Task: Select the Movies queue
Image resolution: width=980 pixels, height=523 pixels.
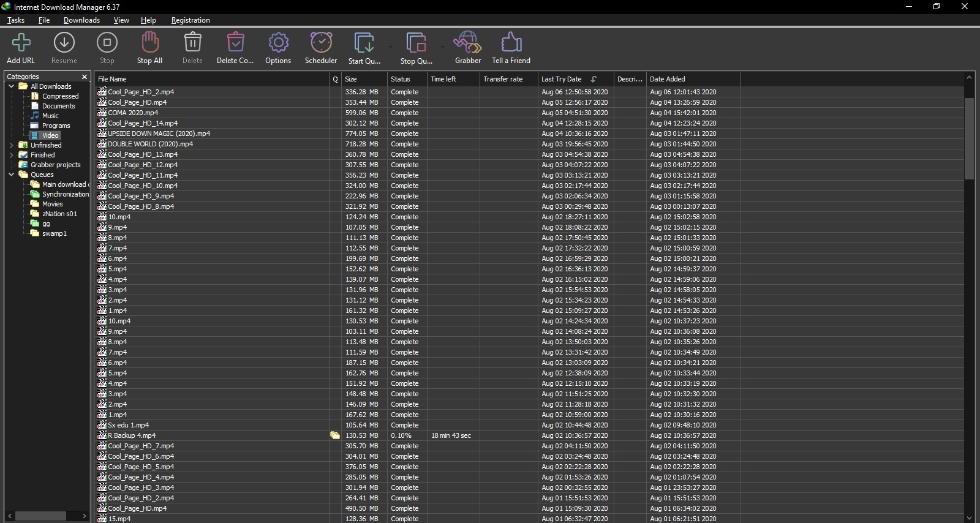Action: coord(53,204)
